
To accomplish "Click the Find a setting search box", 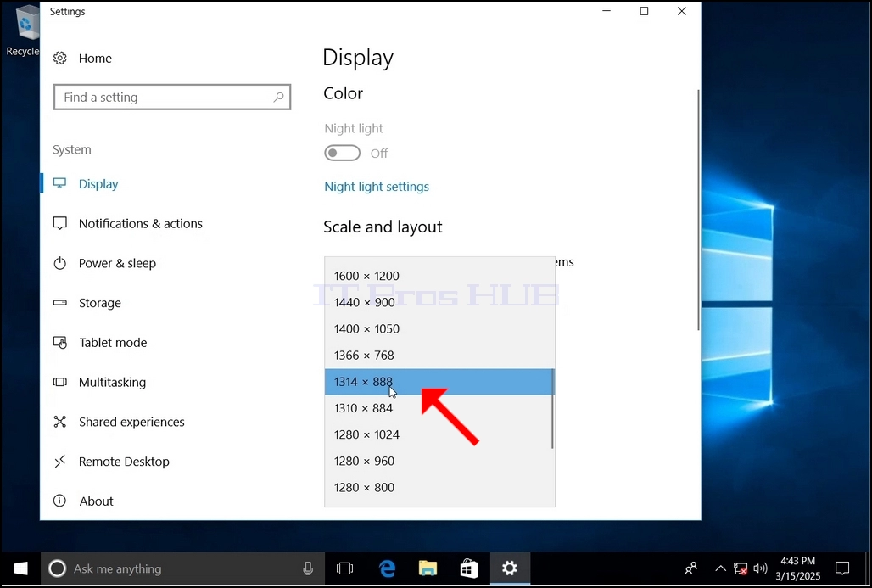I will click(x=172, y=98).
